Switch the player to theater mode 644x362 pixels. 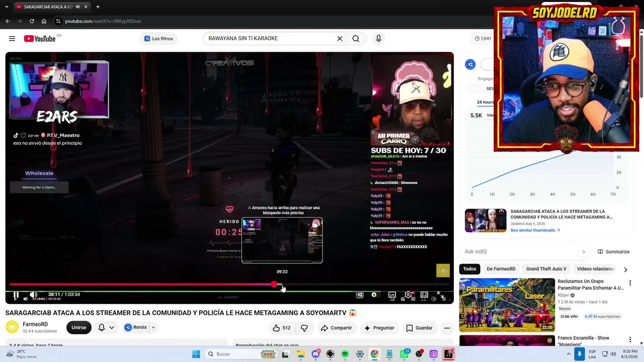(424, 295)
